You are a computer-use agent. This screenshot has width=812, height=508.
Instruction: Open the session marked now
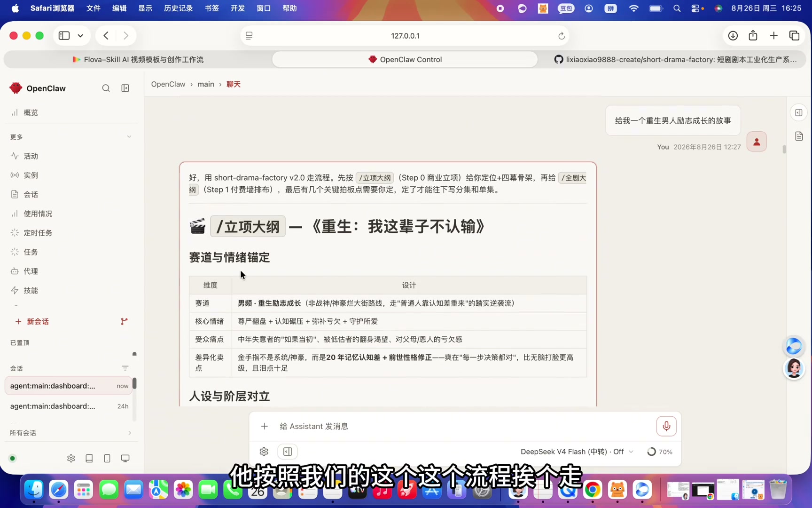click(69, 386)
